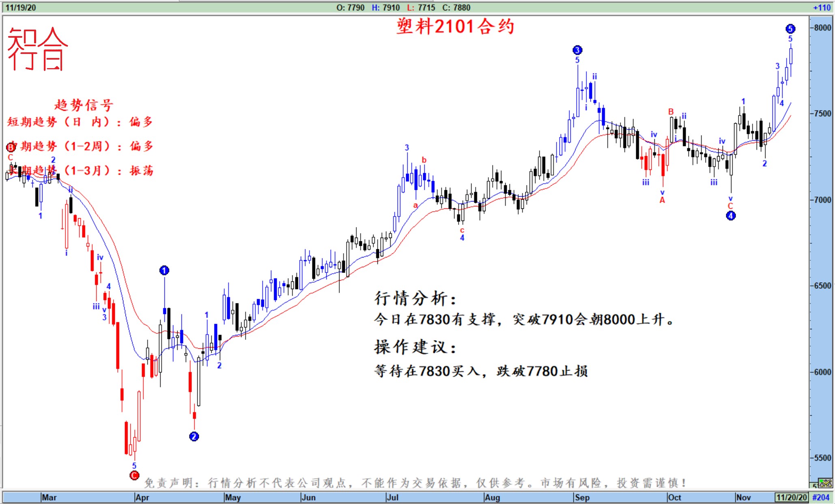Image resolution: width=835 pixels, height=504 pixels.
Task: Click the #204 bar count label
Action: pos(821,497)
